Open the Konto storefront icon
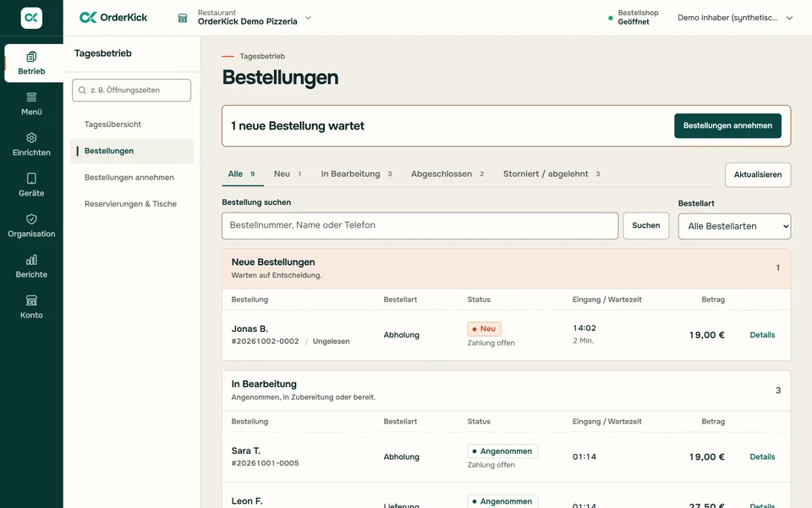The image size is (812, 508). click(31, 300)
